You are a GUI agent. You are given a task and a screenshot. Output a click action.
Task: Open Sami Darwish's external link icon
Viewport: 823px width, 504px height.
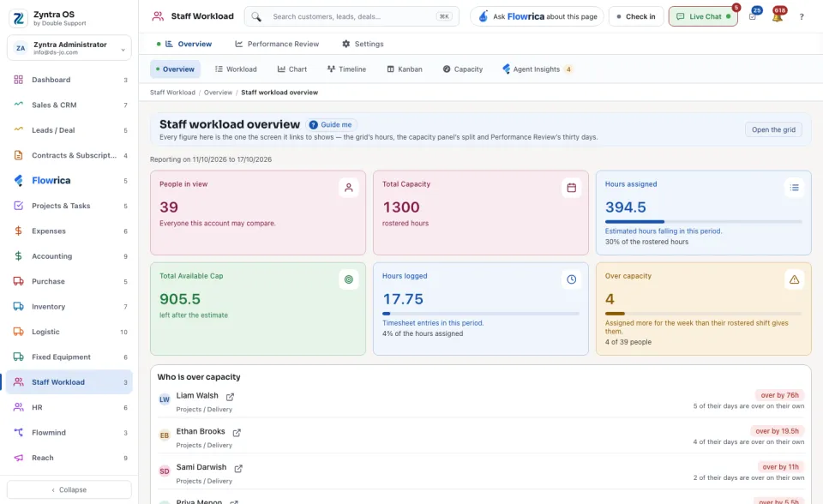238,468
